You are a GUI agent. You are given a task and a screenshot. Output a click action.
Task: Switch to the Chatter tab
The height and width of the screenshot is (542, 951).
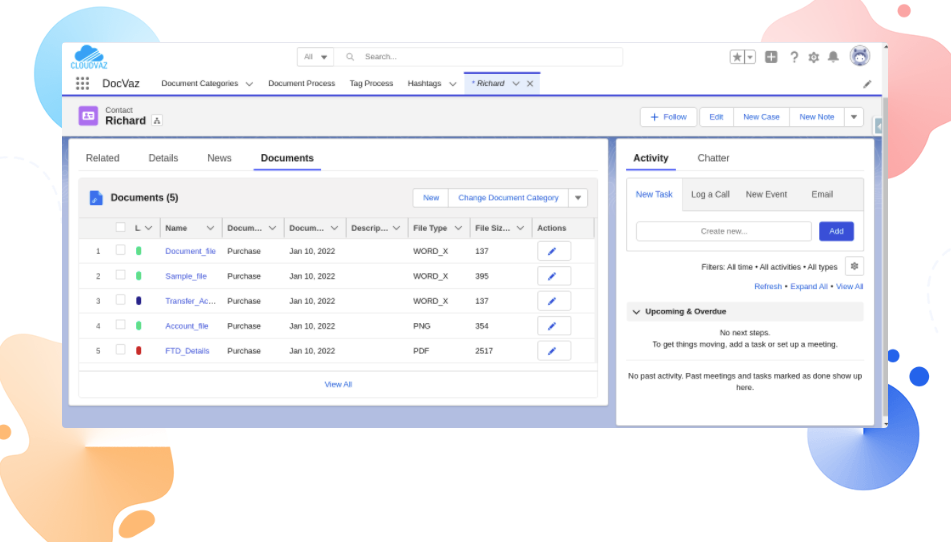(x=713, y=158)
